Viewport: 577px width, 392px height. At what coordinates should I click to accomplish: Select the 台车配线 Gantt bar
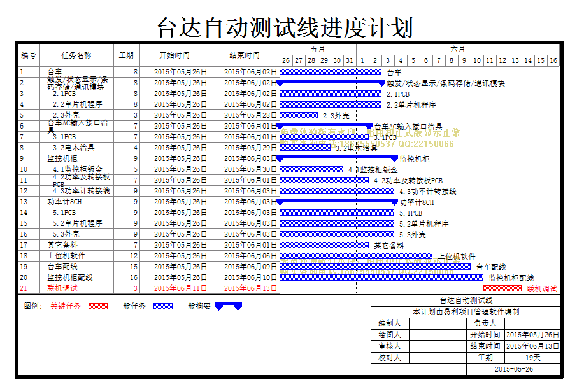375,267
